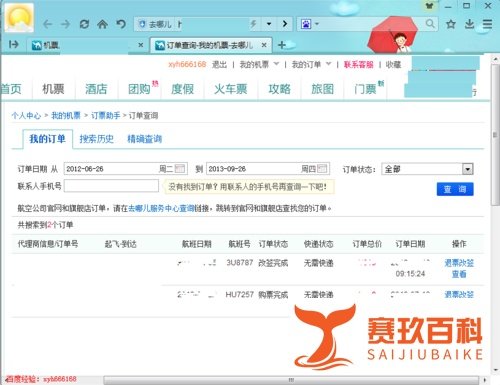
Task: Click the scroll right arrow at bottom
Action: click(x=484, y=380)
